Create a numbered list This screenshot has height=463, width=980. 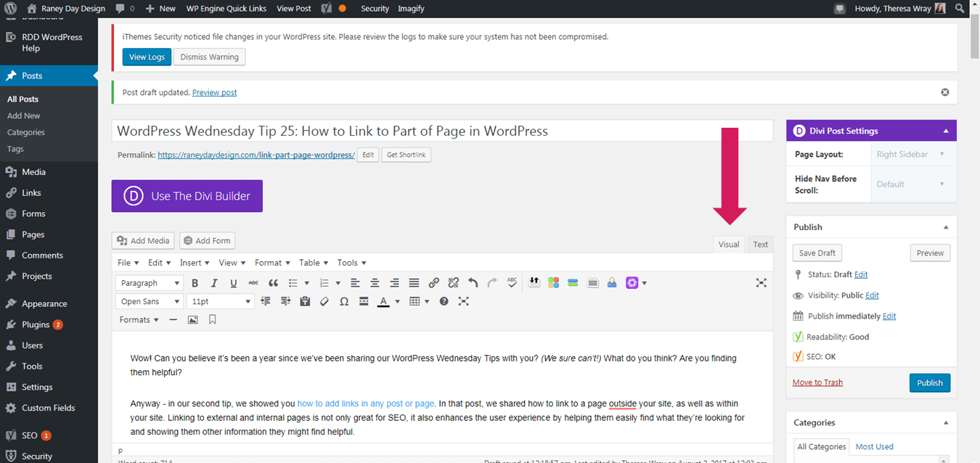tap(324, 283)
